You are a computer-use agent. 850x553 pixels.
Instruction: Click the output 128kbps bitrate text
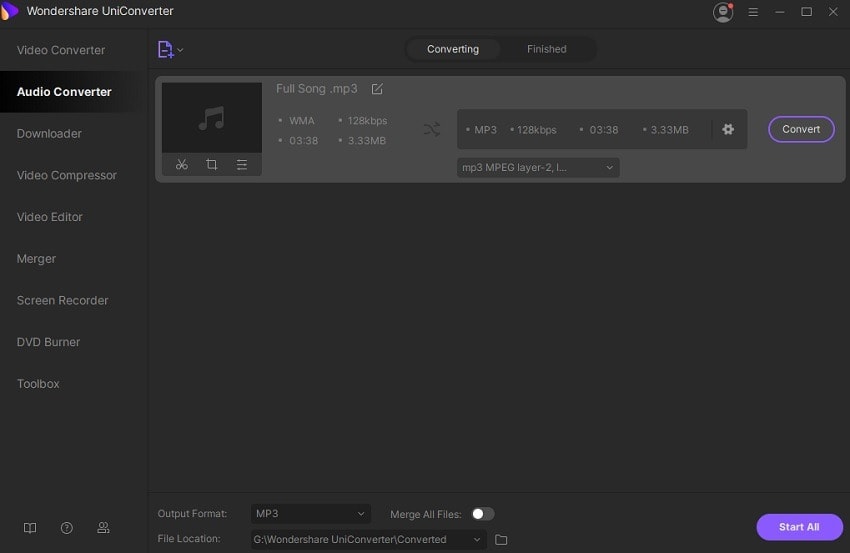tap(536, 130)
